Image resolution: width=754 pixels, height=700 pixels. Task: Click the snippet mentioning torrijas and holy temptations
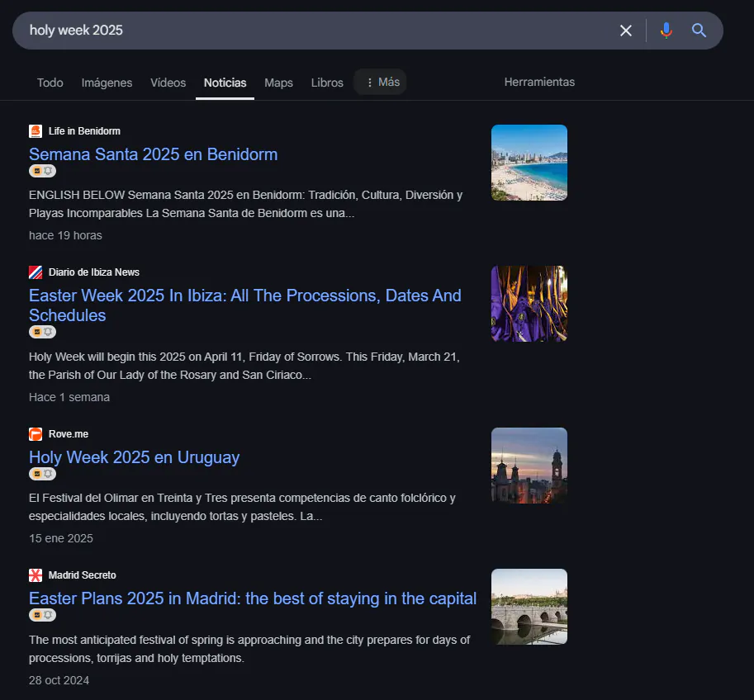(x=249, y=649)
